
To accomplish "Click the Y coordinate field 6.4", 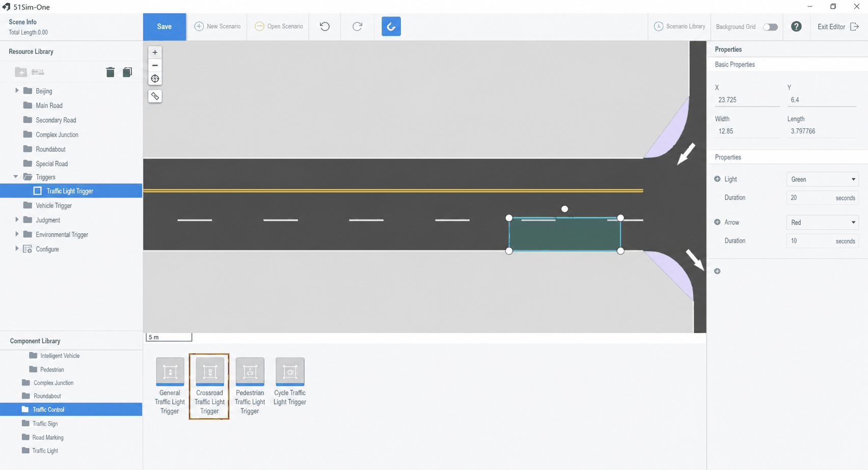I will click(821, 100).
